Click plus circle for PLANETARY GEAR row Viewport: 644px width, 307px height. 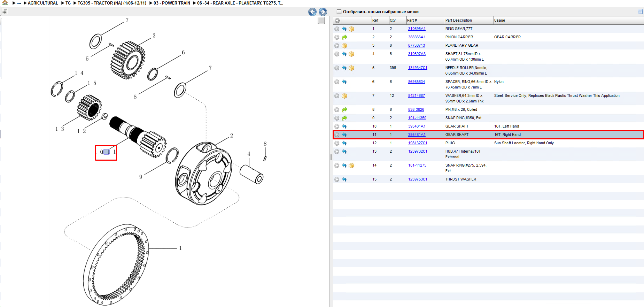pos(337,46)
